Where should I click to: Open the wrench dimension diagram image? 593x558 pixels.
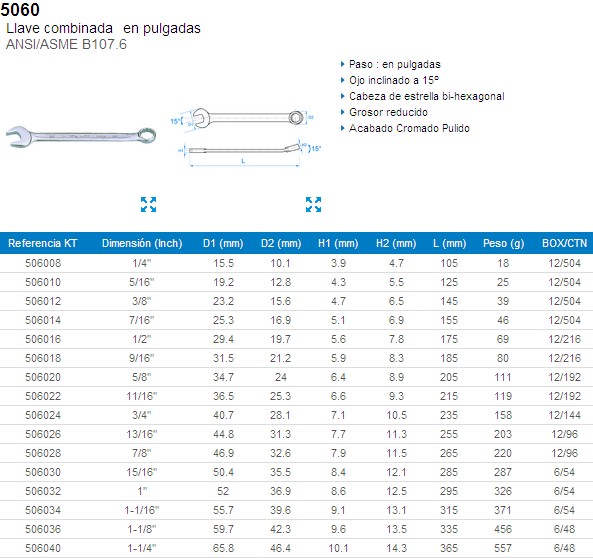point(245,137)
